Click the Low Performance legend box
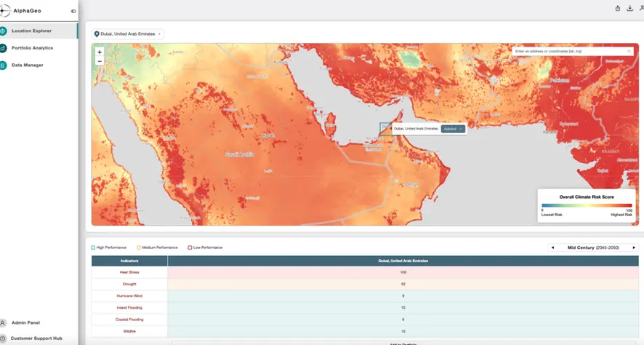 (190, 247)
